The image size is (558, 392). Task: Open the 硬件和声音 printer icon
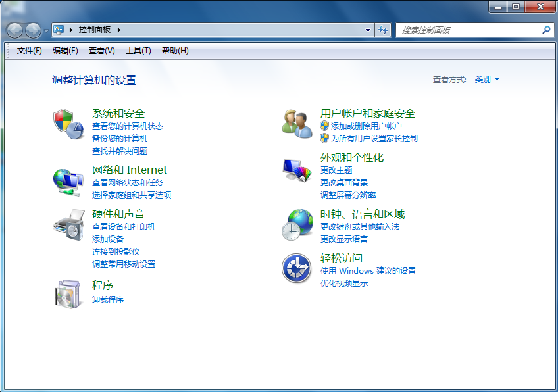[69, 225]
